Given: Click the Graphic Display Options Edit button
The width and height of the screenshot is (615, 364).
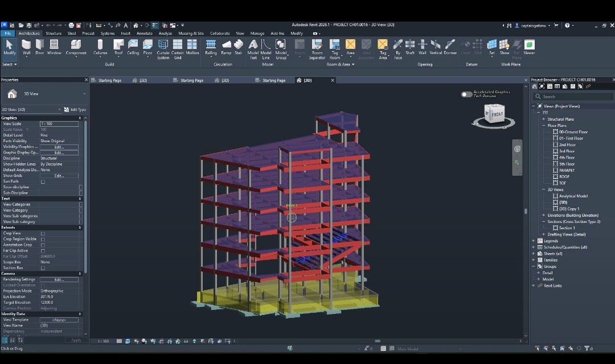Looking at the screenshot, I should coord(59,153).
